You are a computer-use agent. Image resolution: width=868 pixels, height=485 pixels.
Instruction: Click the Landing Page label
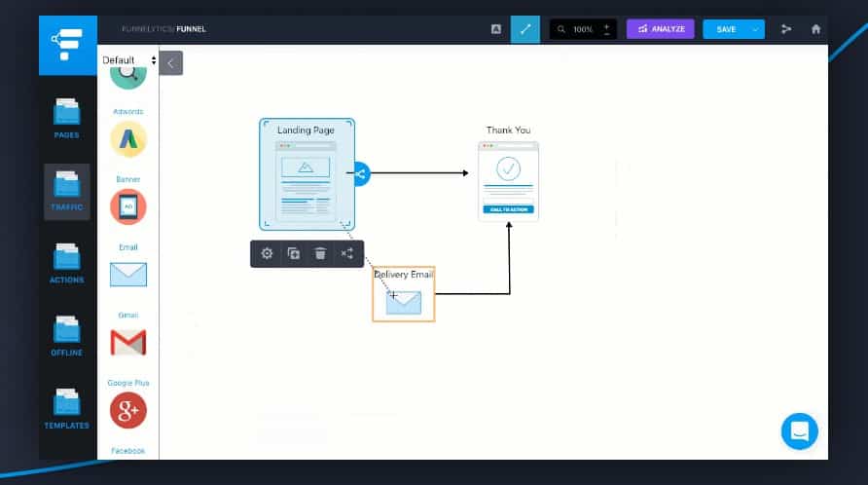coord(306,131)
